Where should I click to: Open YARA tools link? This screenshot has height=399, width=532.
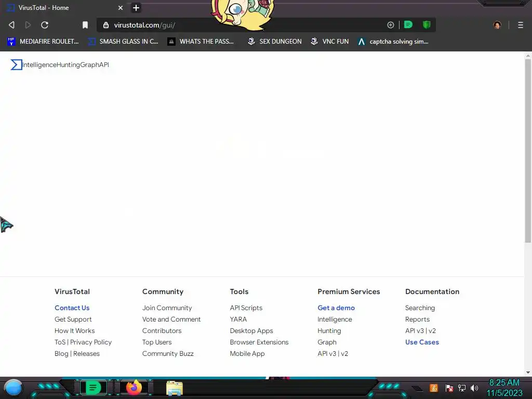click(x=238, y=320)
